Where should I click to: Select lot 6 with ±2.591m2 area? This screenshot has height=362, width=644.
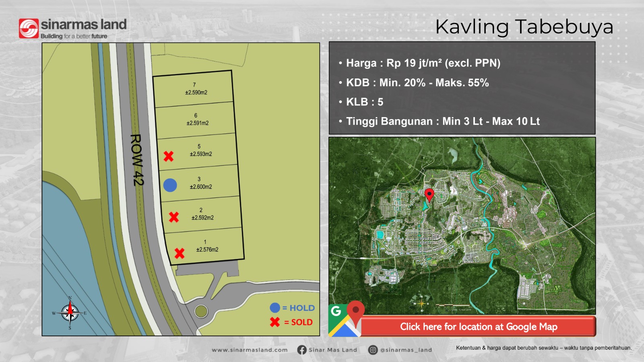[197, 119]
